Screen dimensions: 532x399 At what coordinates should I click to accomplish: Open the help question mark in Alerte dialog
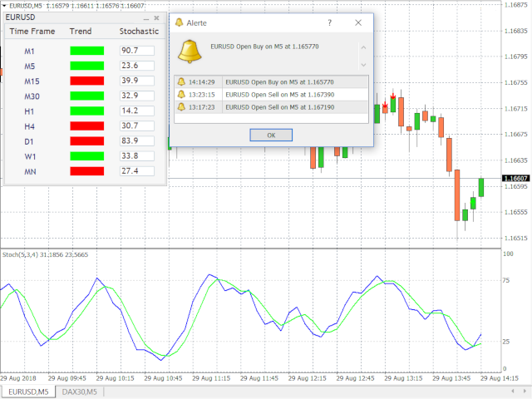(x=329, y=22)
